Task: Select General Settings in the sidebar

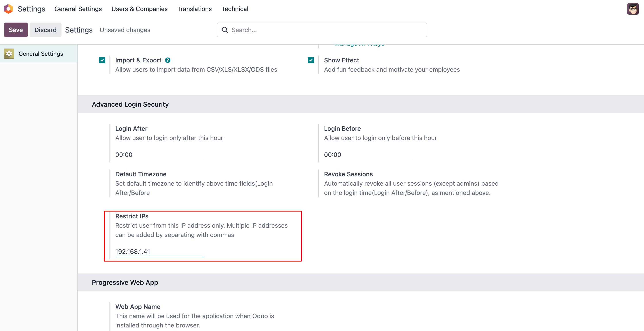Action: click(x=39, y=54)
